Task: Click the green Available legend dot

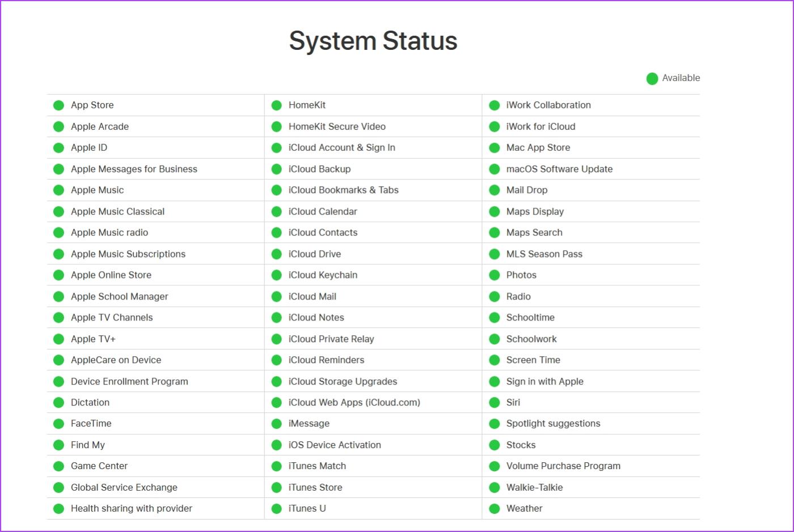Action: pos(652,78)
